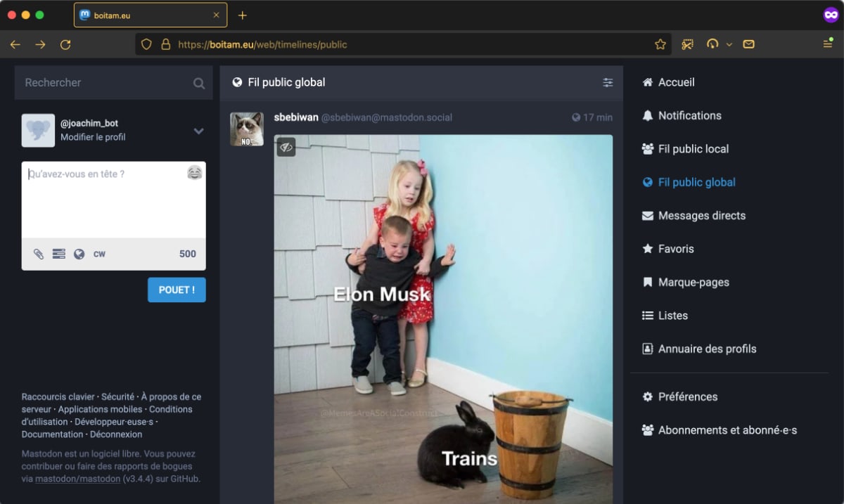Open the emoji picker in the compose box
The width and height of the screenshot is (844, 504).
pos(193,173)
